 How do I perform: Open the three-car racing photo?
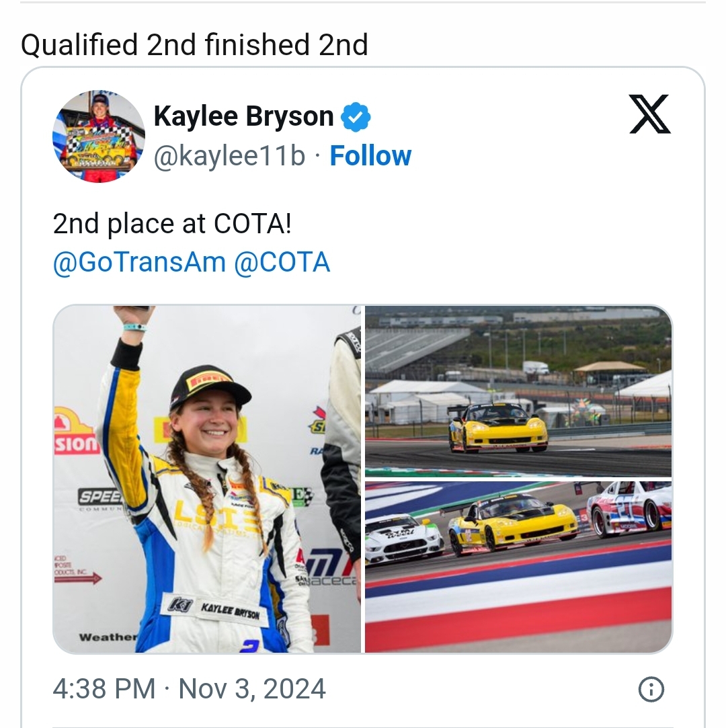pos(518,566)
